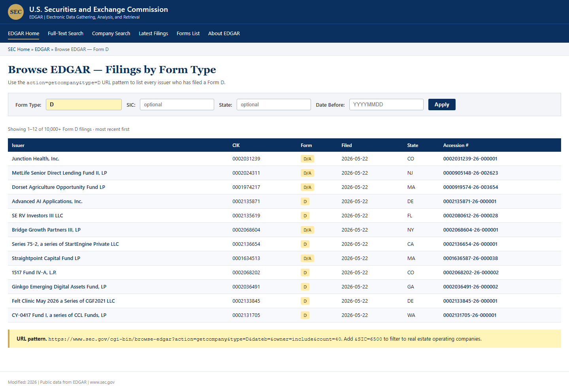Click state NJ in MetLife row
Viewport: 569px width, 392px height.
(410, 173)
